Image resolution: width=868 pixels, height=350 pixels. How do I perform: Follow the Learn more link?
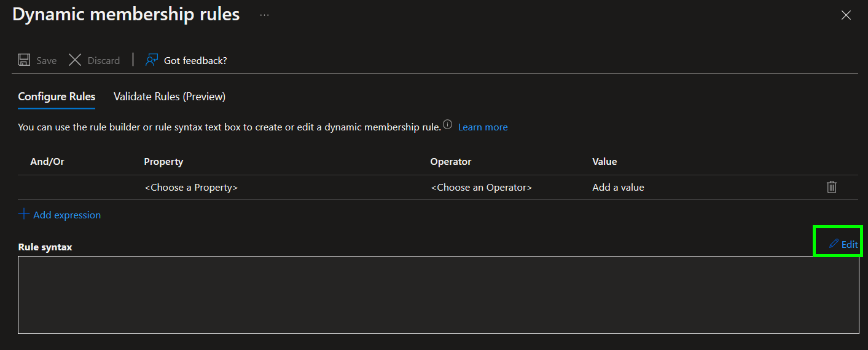[x=482, y=127]
